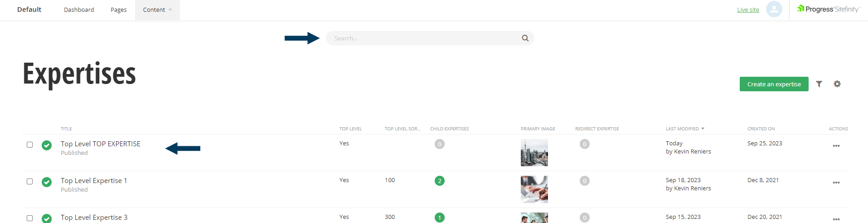Open the user profile avatar

click(x=774, y=9)
